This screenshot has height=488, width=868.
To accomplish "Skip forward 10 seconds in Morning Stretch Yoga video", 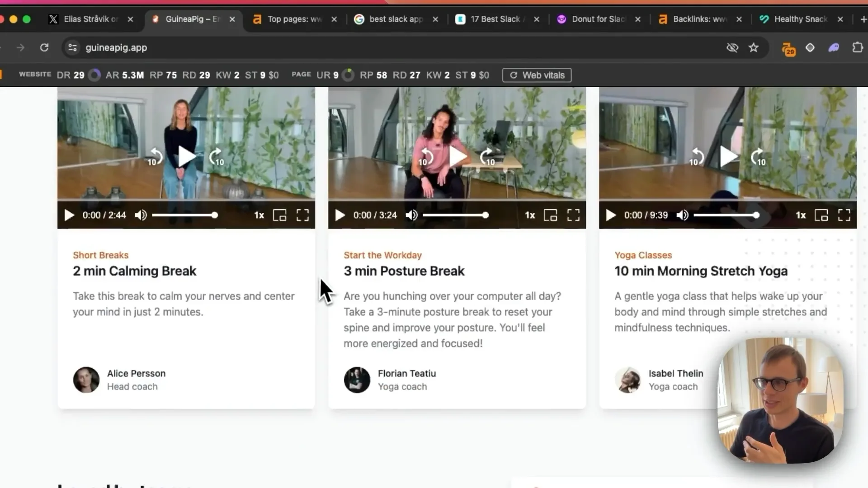I will (759, 157).
